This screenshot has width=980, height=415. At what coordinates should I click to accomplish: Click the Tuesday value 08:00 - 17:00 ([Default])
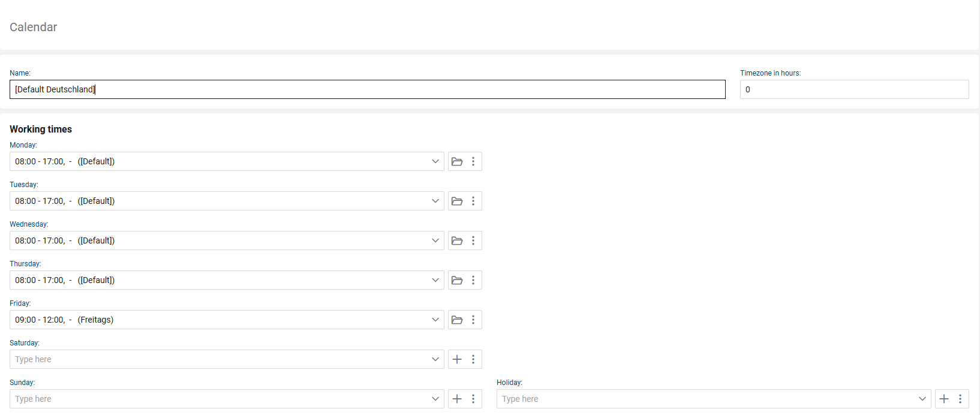(65, 201)
